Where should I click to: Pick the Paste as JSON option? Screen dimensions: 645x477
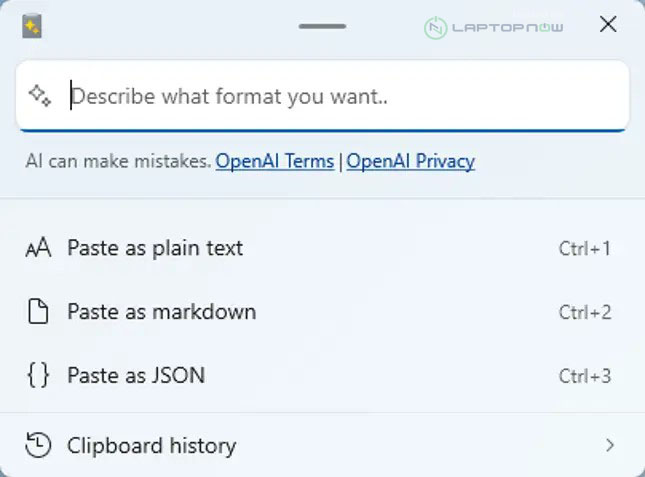point(136,376)
